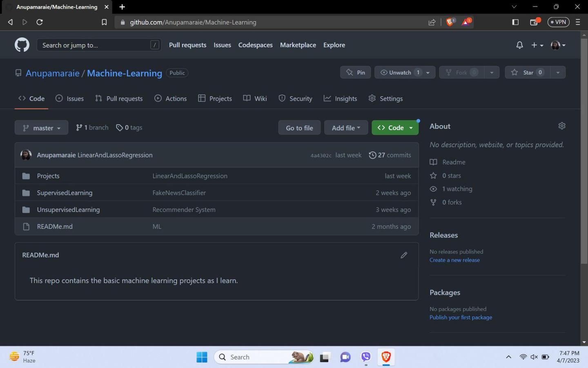Open the Security tab
This screenshot has height=368, width=588.
[296, 99]
